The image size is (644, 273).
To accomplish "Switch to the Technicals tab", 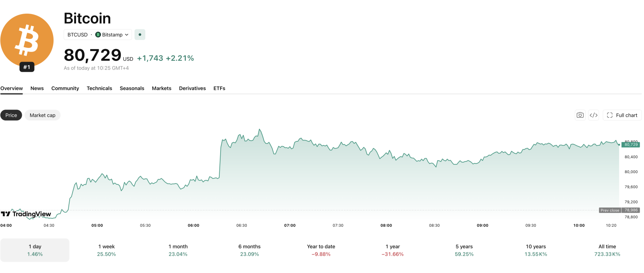I will coord(99,88).
